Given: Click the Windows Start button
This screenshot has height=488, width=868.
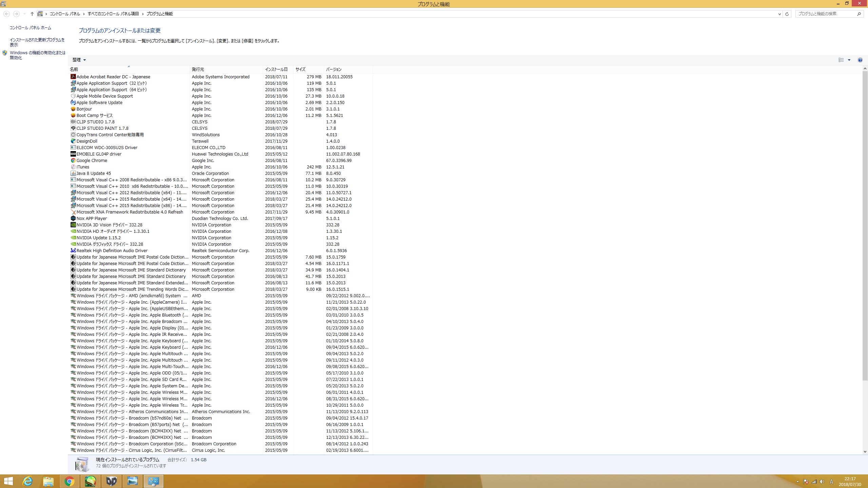Looking at the screenshot, I should tap(8, 481).
